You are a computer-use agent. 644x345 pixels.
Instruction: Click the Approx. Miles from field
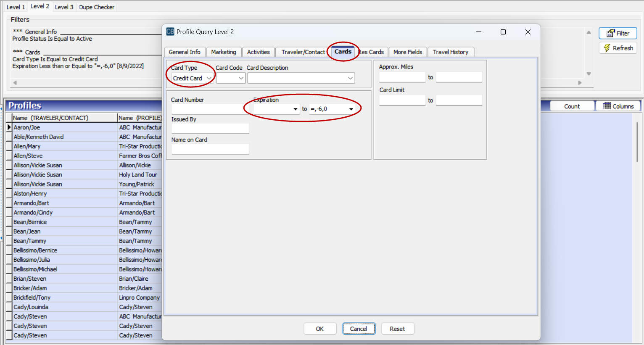402,77
